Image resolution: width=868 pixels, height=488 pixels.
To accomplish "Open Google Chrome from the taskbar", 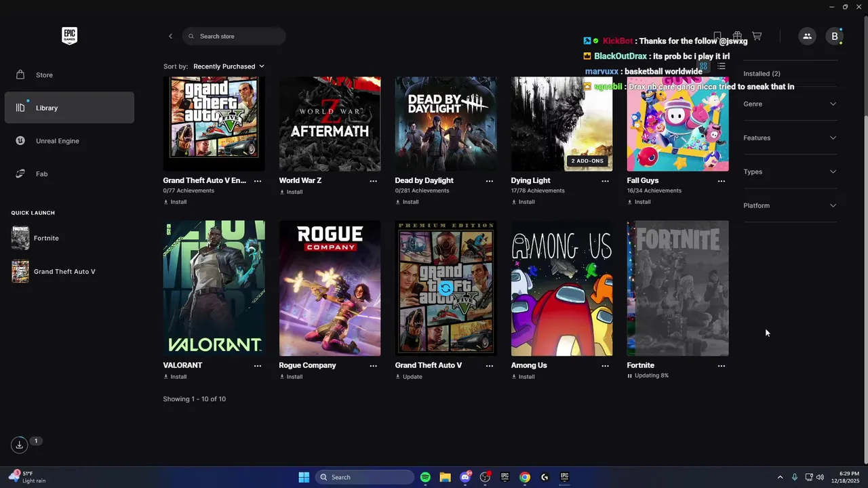I will tap(525, 477).
